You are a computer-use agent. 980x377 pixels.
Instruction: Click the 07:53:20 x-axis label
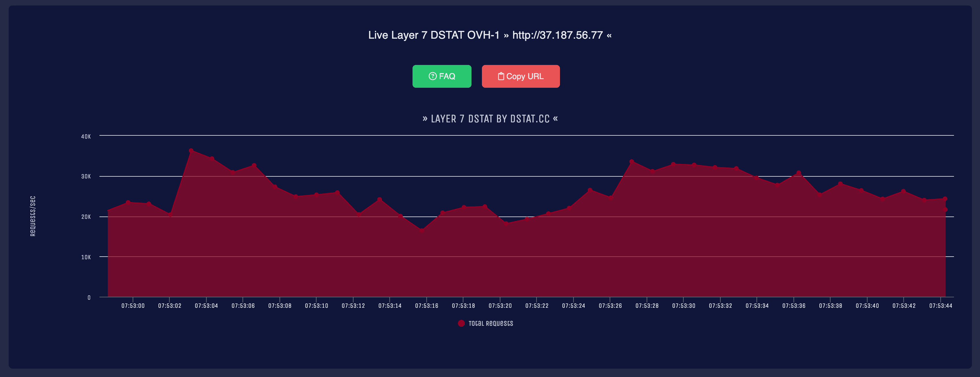coord(500,306)
